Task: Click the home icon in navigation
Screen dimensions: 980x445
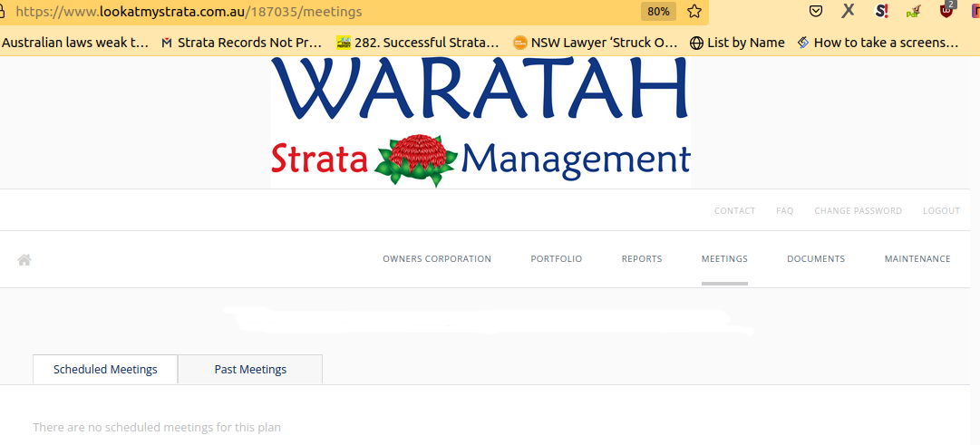Action: pos(24,259)
